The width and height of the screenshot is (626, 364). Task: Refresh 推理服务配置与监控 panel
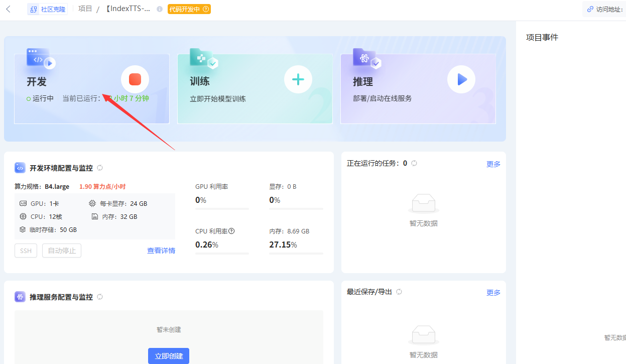coord(100,297)
